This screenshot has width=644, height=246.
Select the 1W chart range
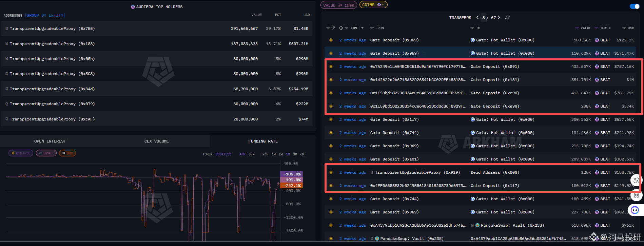[274, 154]
